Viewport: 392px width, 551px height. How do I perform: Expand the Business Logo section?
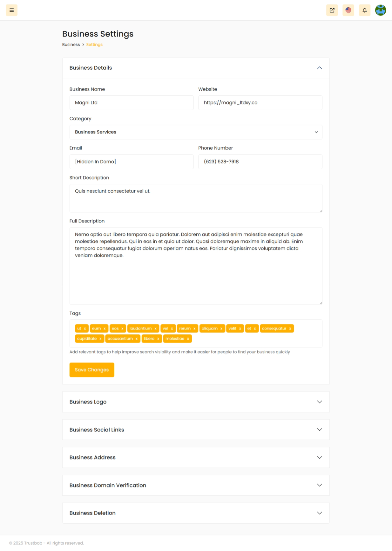[196, 402]
